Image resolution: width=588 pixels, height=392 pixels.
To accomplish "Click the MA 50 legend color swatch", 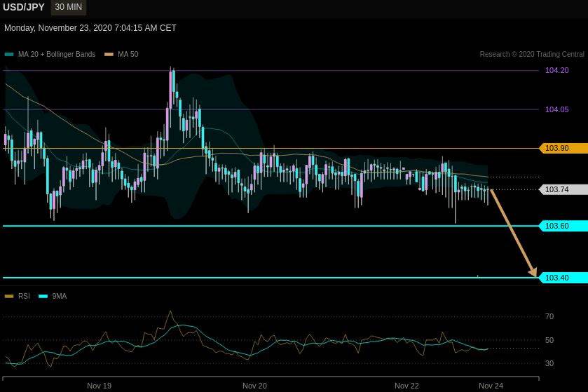I will click(x=109, y=55).
